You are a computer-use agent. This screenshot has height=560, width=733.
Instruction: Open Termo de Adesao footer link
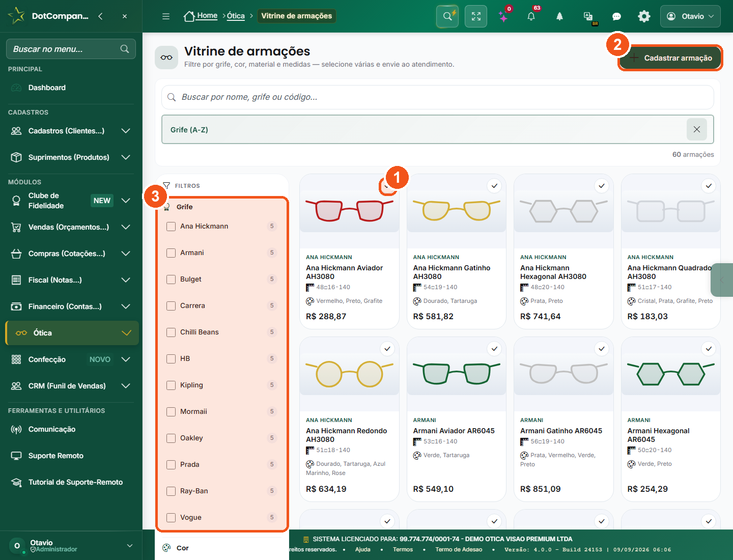point(459,549)
